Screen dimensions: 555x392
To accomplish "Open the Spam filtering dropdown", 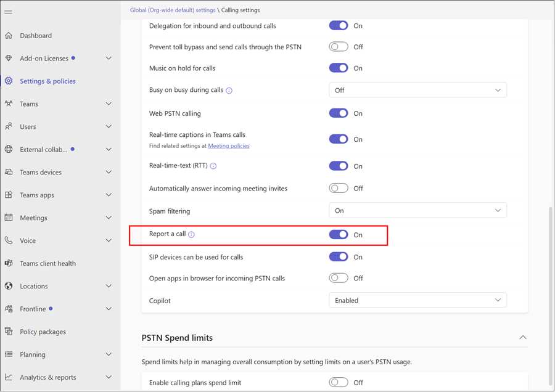I will click(417, 211).
